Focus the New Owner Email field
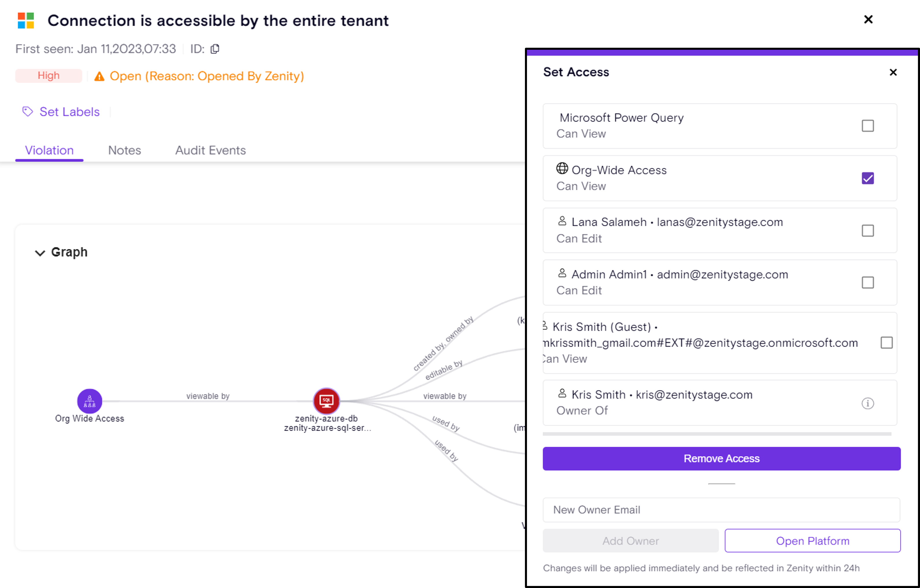The height and width of the screenshot is (588, 920). coord(721,510)
